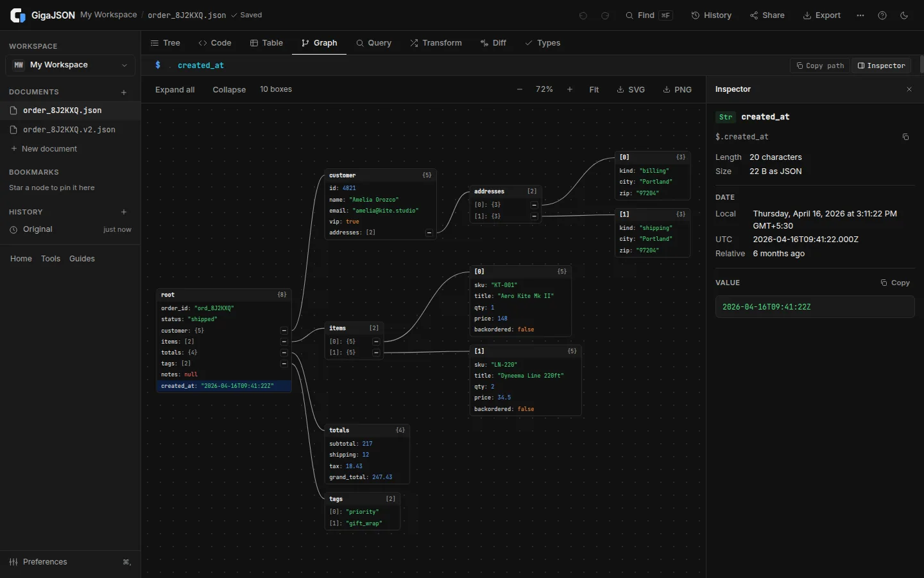The width and height of the screenshot is (924, 578).
Task: Click My Workspace breadcrumb
Action: coord(108,15)
